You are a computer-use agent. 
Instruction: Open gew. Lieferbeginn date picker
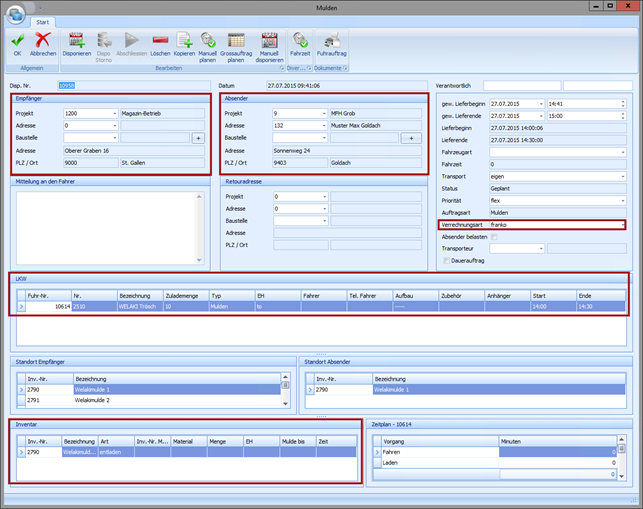(541, 104)
